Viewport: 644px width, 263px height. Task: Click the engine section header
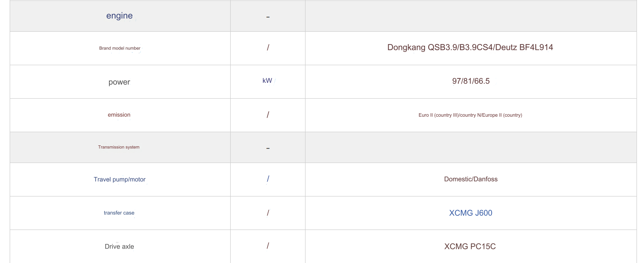[119, 16]
